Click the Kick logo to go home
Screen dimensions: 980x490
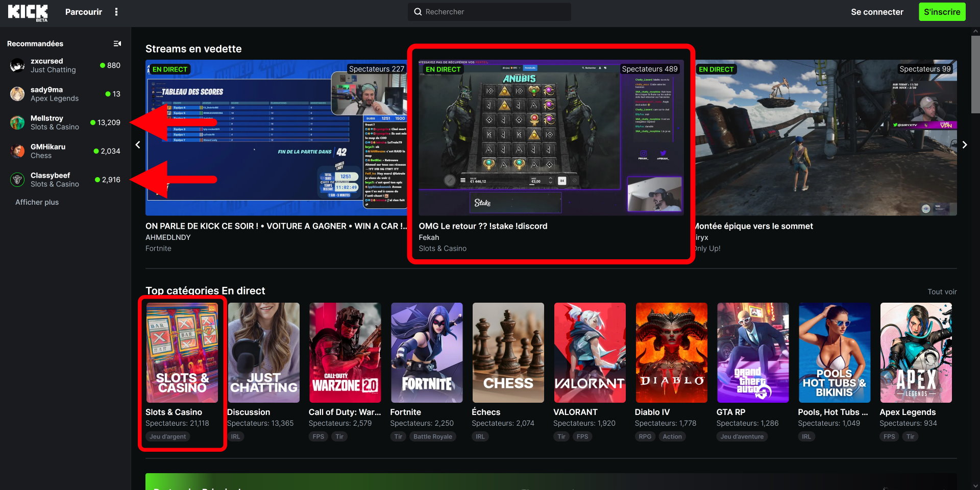28,12
